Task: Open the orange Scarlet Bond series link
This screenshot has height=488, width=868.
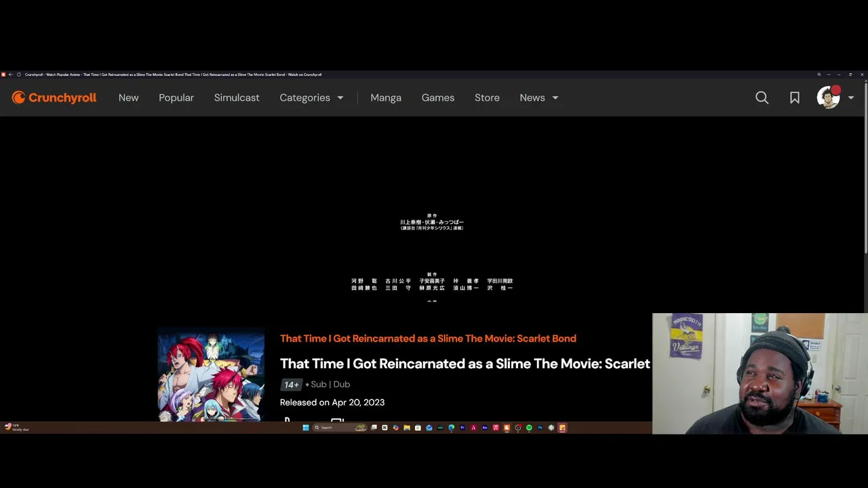Action: (x=428, y=338)
